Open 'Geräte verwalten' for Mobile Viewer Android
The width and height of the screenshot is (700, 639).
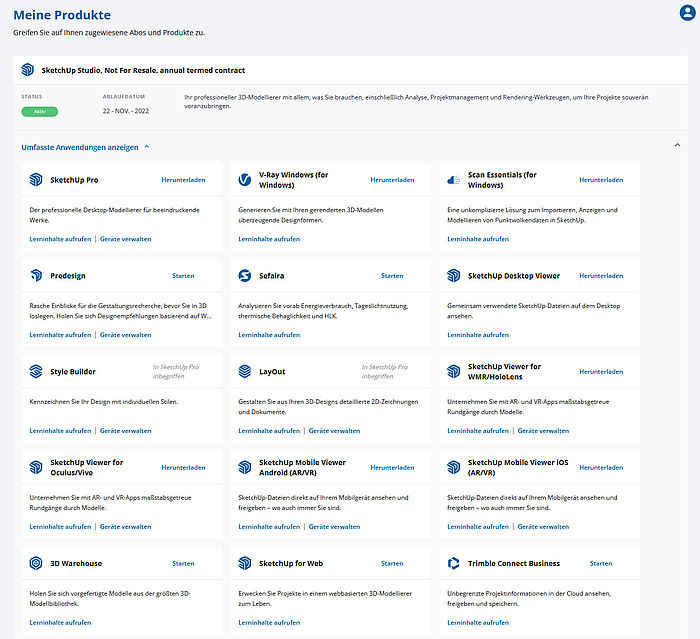(x=334, y=526)
